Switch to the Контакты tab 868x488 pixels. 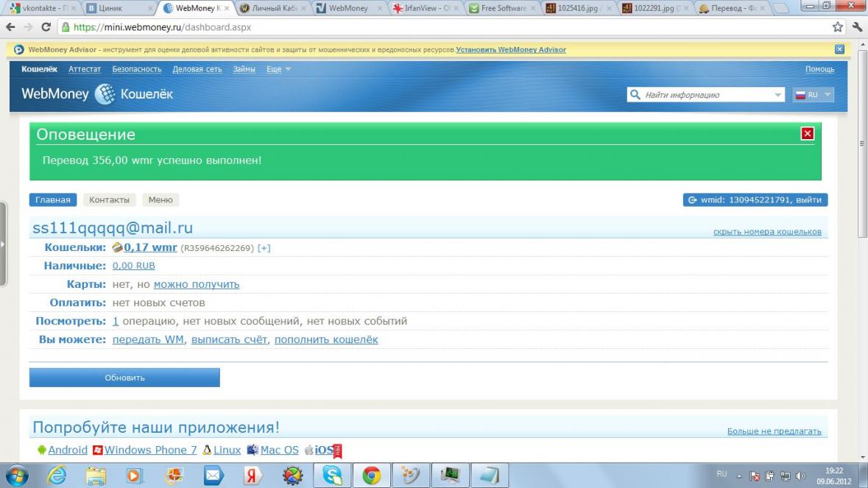coord(109,200)
